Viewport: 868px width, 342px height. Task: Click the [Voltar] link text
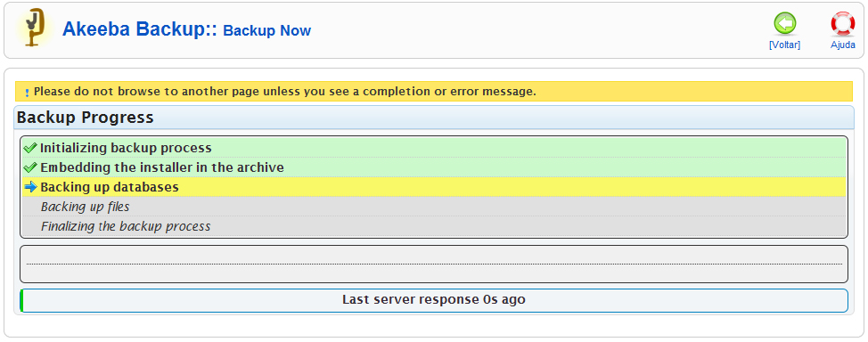pyautogui.click(x=784, y=45)
